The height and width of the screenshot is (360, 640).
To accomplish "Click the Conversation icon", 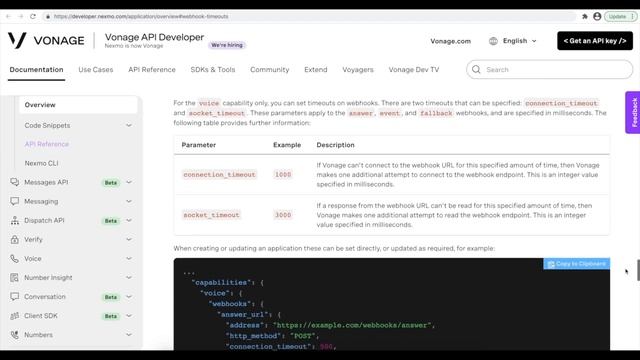I will coord(15,297).
